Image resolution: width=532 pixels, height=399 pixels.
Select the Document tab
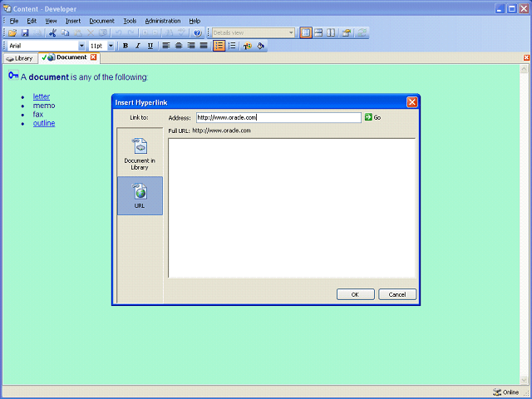[68, 57]
